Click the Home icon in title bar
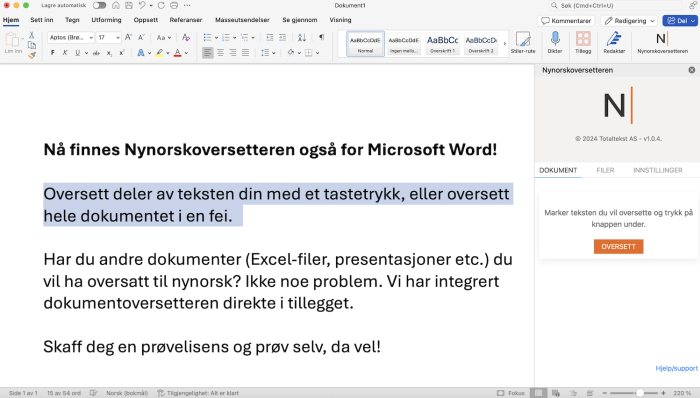Viewport: 700px width, 398px height. [x=116, y=5]
